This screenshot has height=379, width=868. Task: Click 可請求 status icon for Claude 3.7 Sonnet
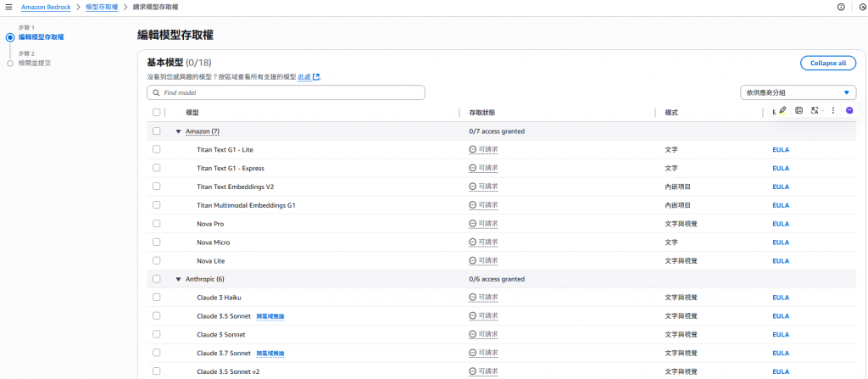[472, 353]
